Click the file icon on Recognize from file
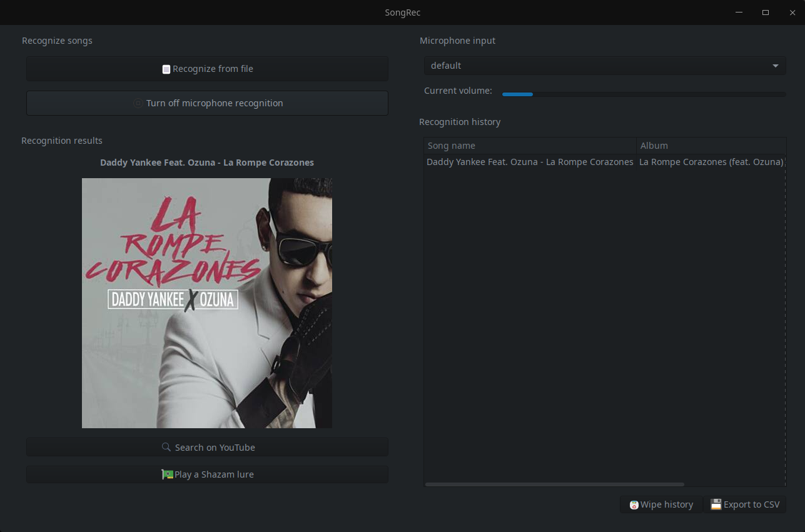Viewport: 805px width, 532px height. pos(166,69)
